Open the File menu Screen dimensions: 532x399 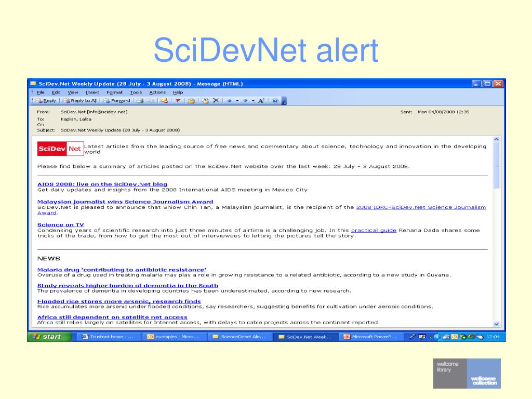click(41, 92)
